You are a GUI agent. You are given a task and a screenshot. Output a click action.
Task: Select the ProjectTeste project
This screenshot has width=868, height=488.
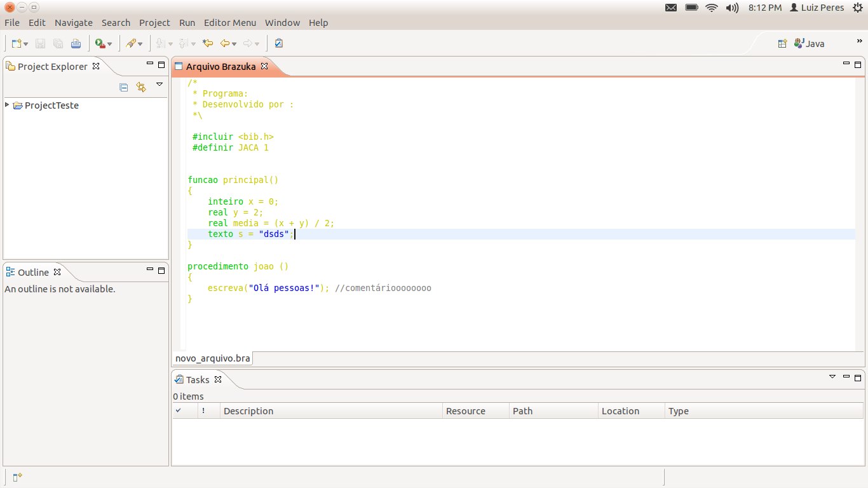[51, 105]
